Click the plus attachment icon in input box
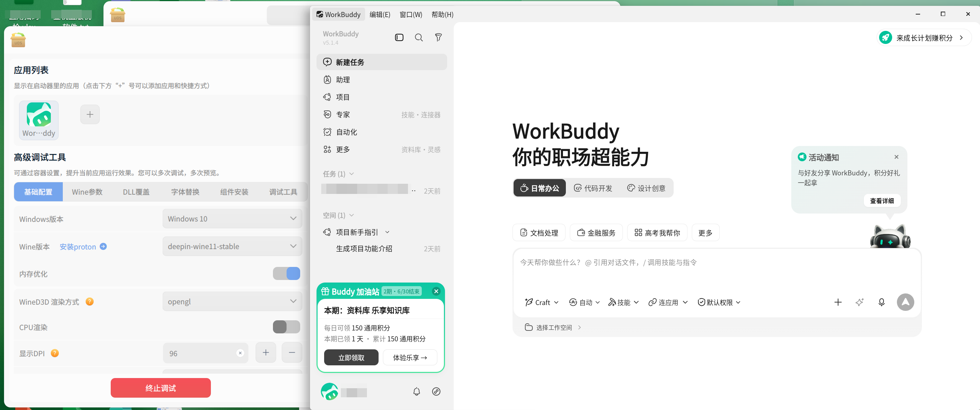This screenshot has height=410, width=980. [x=838, y=302]
